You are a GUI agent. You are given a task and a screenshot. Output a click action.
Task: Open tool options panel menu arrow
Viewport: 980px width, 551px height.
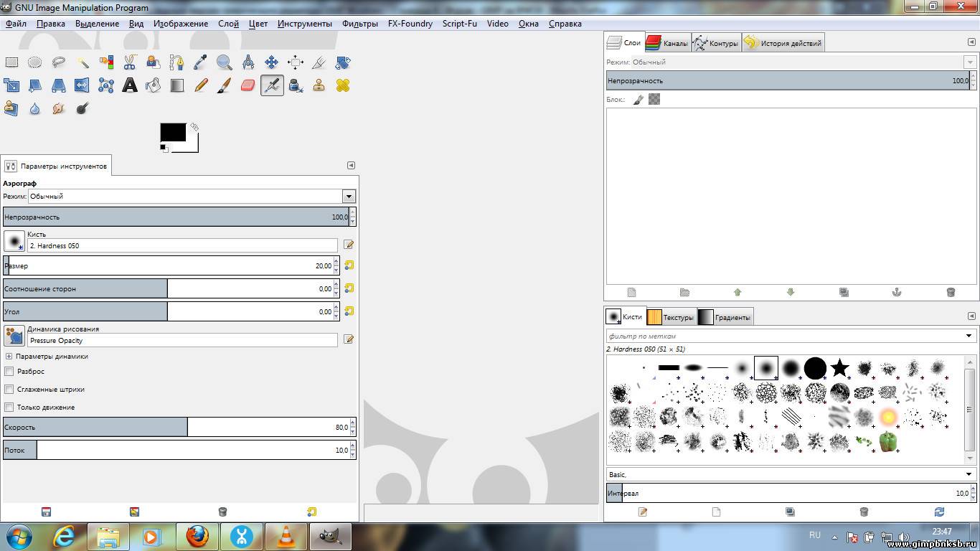[352, 166]
